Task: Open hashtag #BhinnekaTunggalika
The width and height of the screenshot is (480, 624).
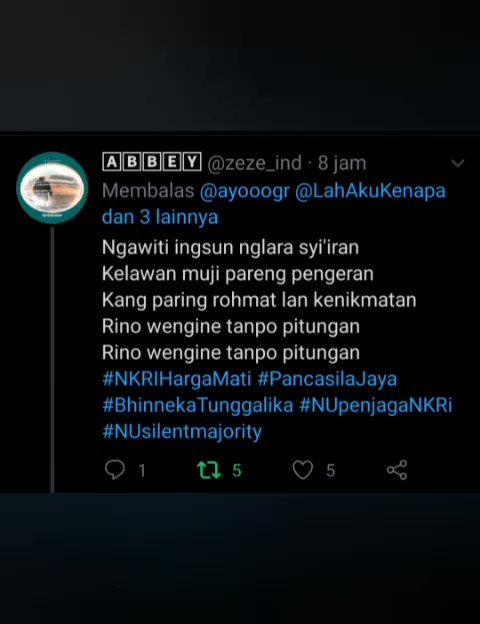Action: point(198,405)
